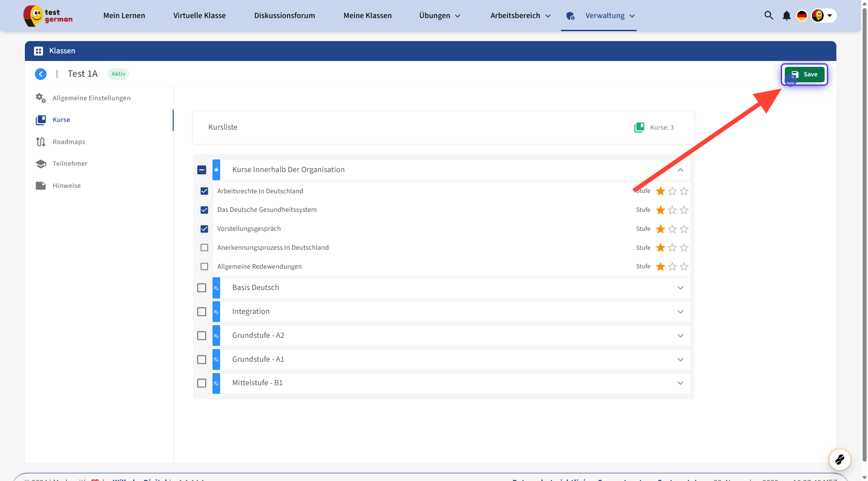The width and height of the screenshot is (868, 481).
Task: Set third star for Vorstellungsgespräch Stufe
Action: tap(684, 229)
